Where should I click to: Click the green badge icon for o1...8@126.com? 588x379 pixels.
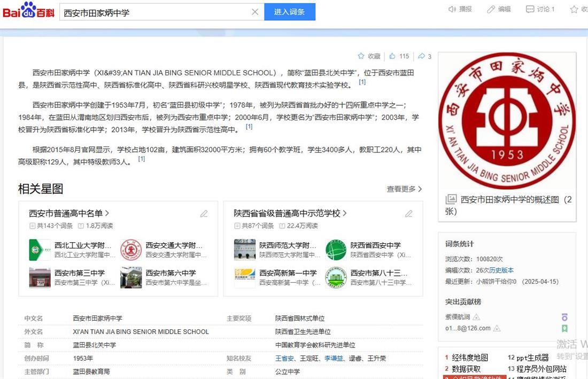click(564, 328)
